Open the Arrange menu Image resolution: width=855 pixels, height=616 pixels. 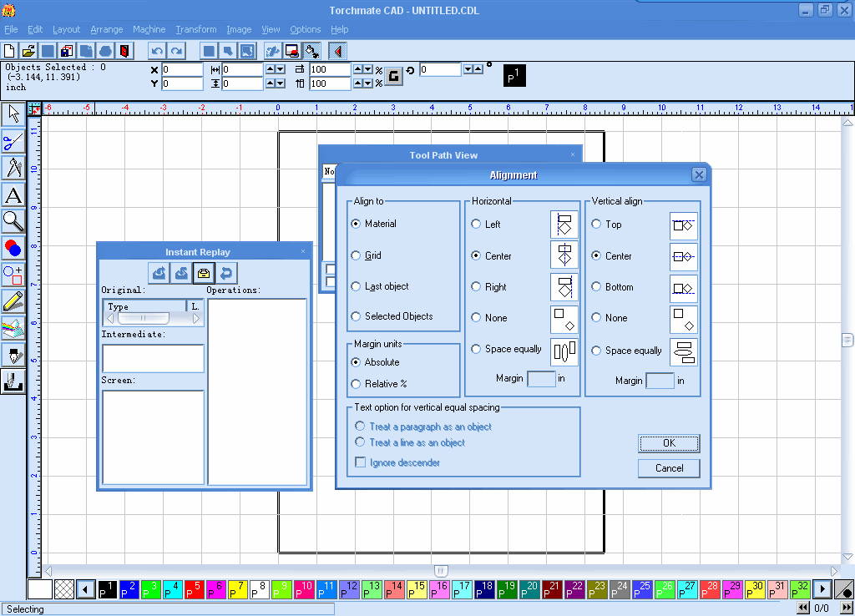(x=106, y=29)
